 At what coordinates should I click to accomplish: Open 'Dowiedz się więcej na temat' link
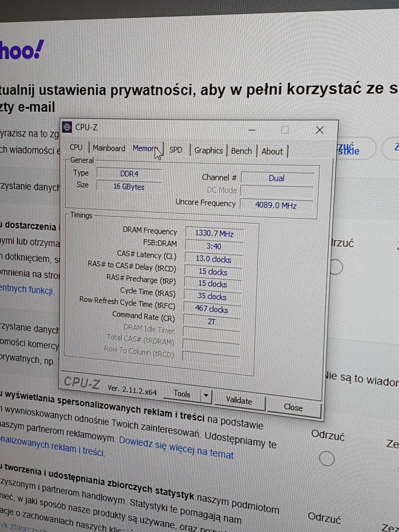tap(176, 448)
